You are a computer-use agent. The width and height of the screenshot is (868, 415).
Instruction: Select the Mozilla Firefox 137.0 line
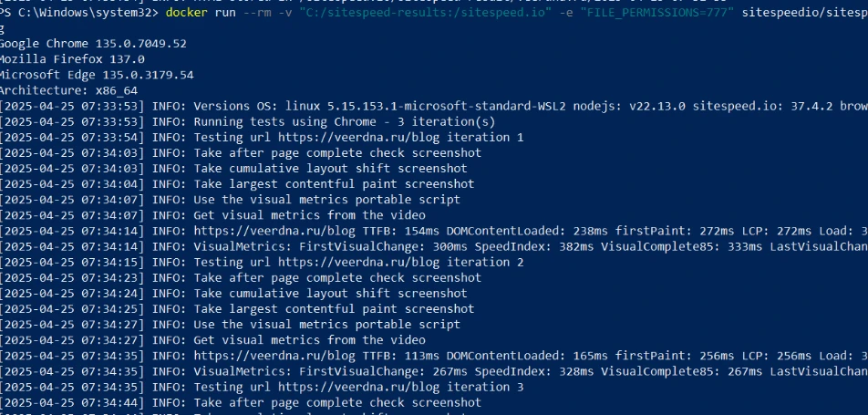(x=72, y=59)
